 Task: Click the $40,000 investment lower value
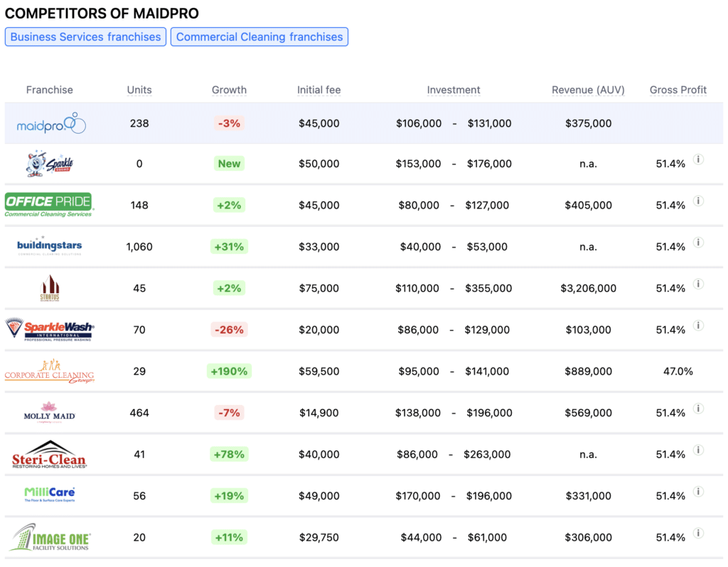click(420, 247)
